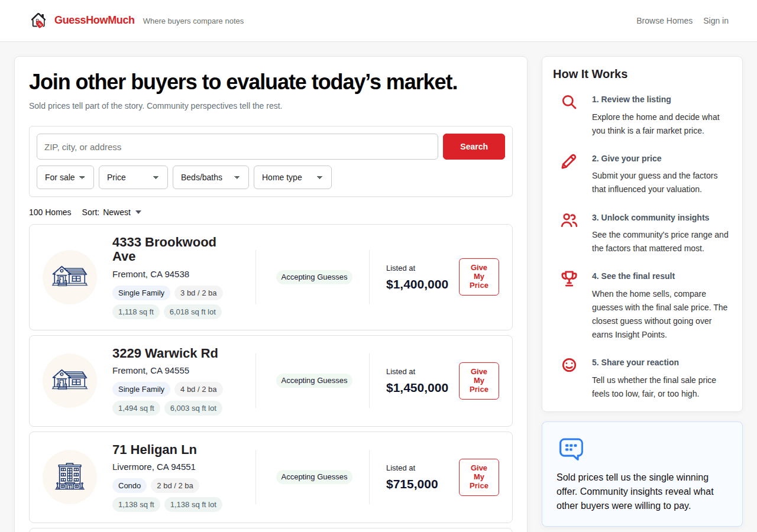Click the Single Family tag on Brookwood listing
Viewport: 757px width, 532px height.
pos(141,293)
